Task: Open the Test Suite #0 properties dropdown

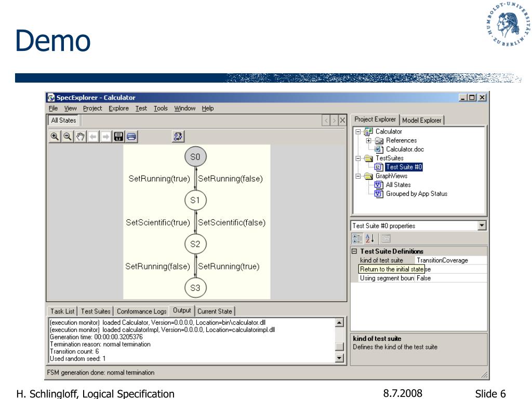Action: (x=482, y=225)
